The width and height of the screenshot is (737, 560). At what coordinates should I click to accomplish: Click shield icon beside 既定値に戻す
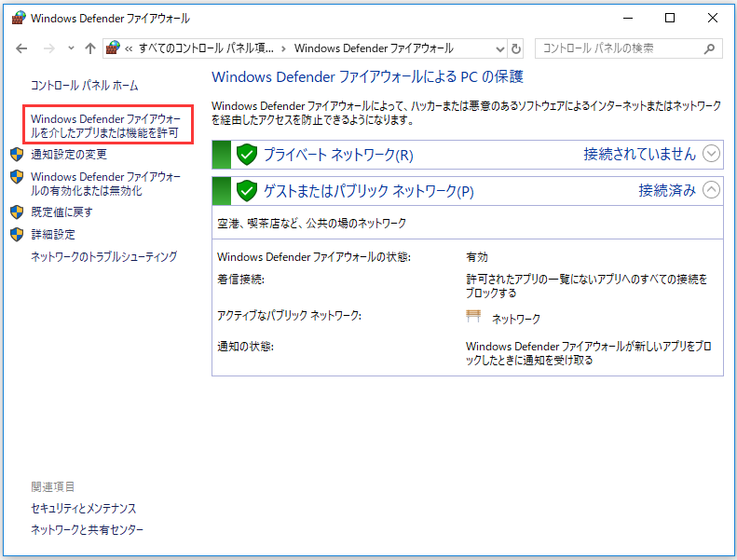pyautogui.click(x=17, y=212)
